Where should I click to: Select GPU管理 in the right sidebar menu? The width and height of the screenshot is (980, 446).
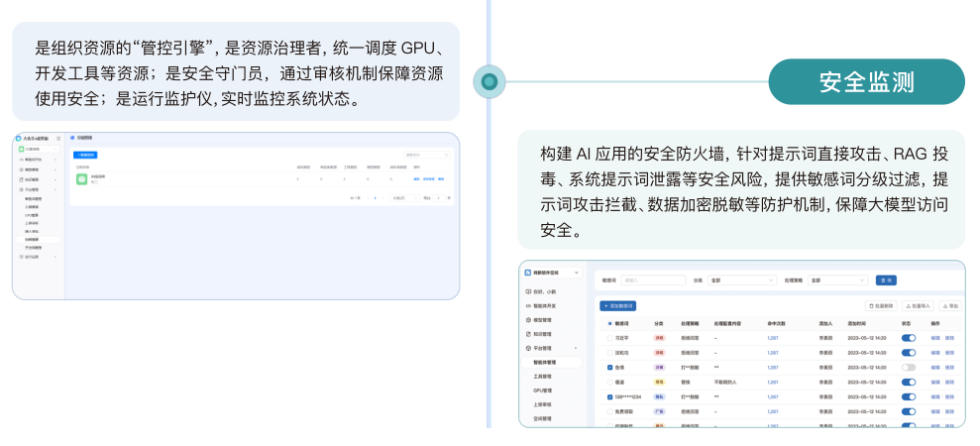tap(545, 390)
